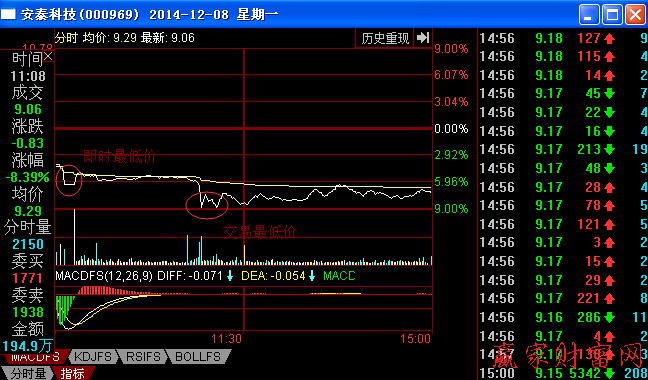Click the green down arrow beside volume 286
Viewport: 648px width, 380px height.
coord(610,318)
